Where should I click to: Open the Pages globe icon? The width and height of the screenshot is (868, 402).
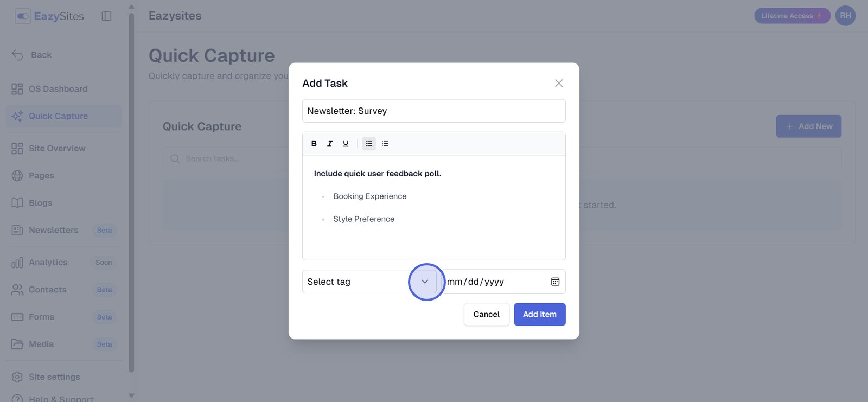pyautogui.click(x=17, y=176)
